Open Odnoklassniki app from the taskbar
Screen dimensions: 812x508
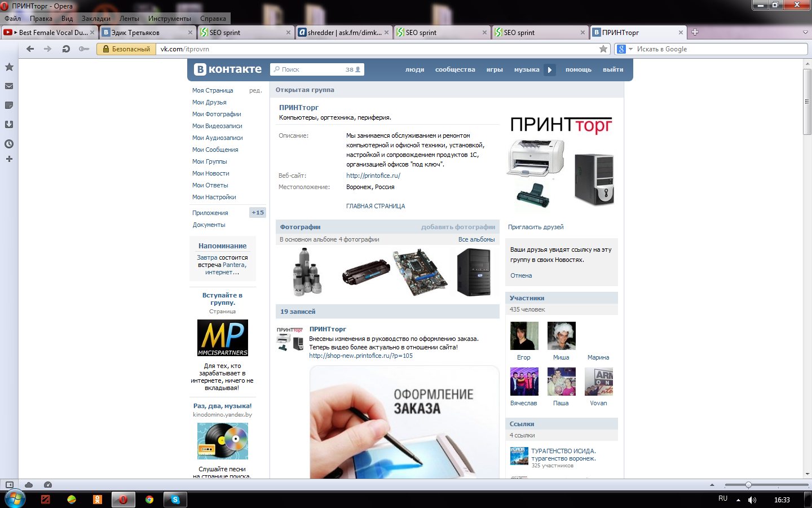[x=98, y=500]
